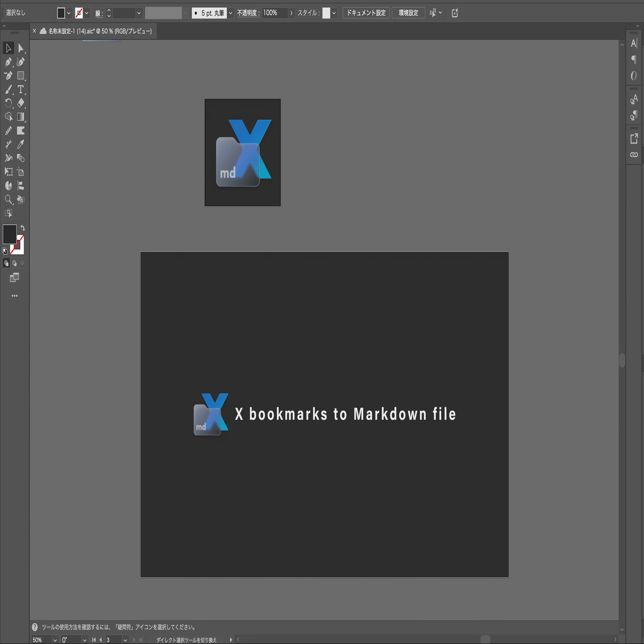The width and height of the screenshot is (644, 644).
Task: Select the Delete Anchor Point tool
Action: coord(8,76)
